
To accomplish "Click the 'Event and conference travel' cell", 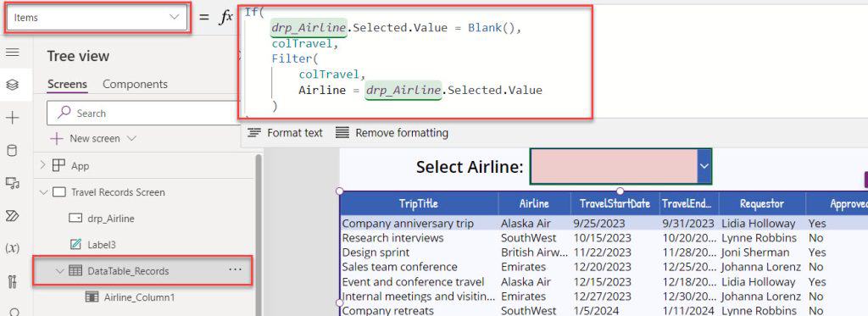I will tap(413, 281).
